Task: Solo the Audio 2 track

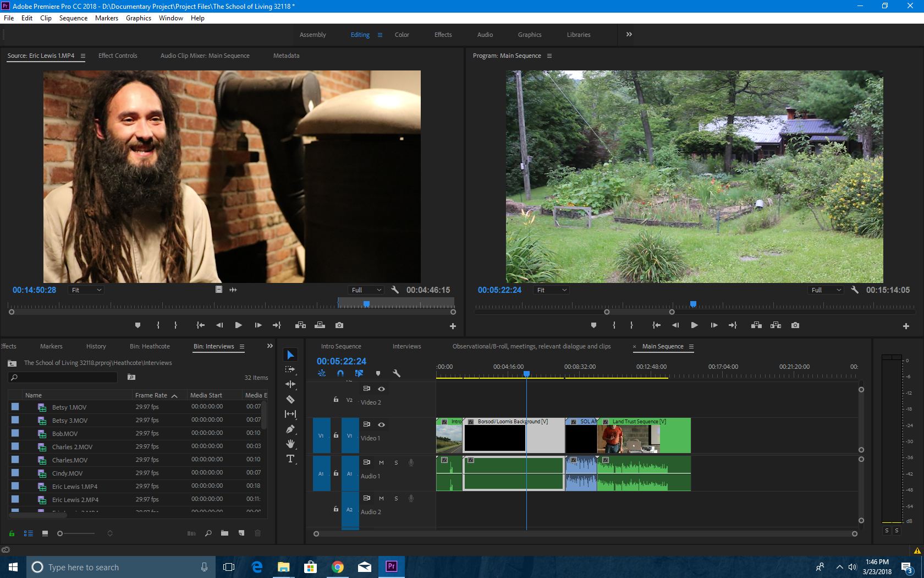Action: tap(396, 498)
